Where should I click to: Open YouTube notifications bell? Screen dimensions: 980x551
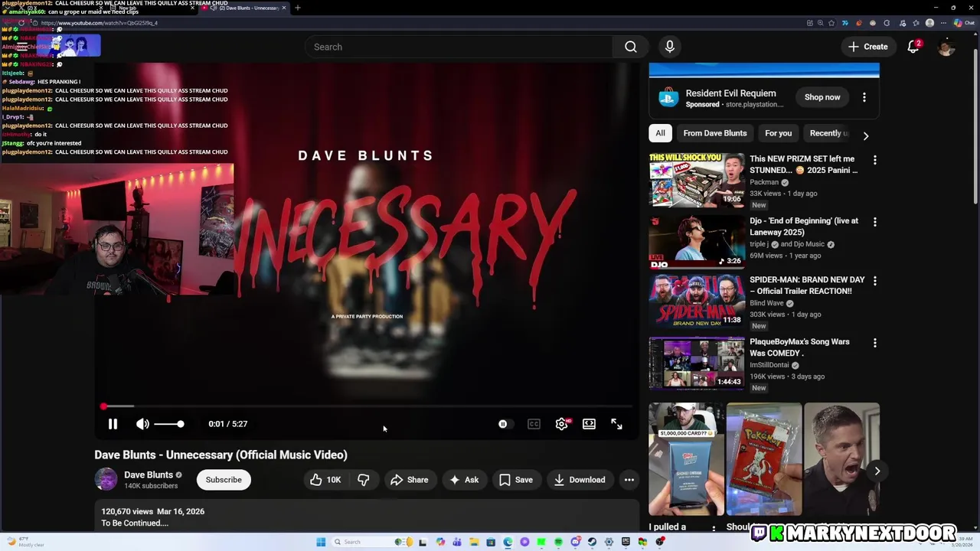click(x=913, y=47)
